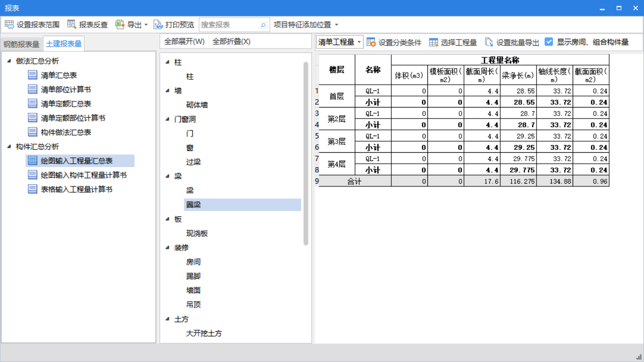This screenshot has width=644, height=362.
Task: Click the 第4层 floor cell
Action: [337, 164]
